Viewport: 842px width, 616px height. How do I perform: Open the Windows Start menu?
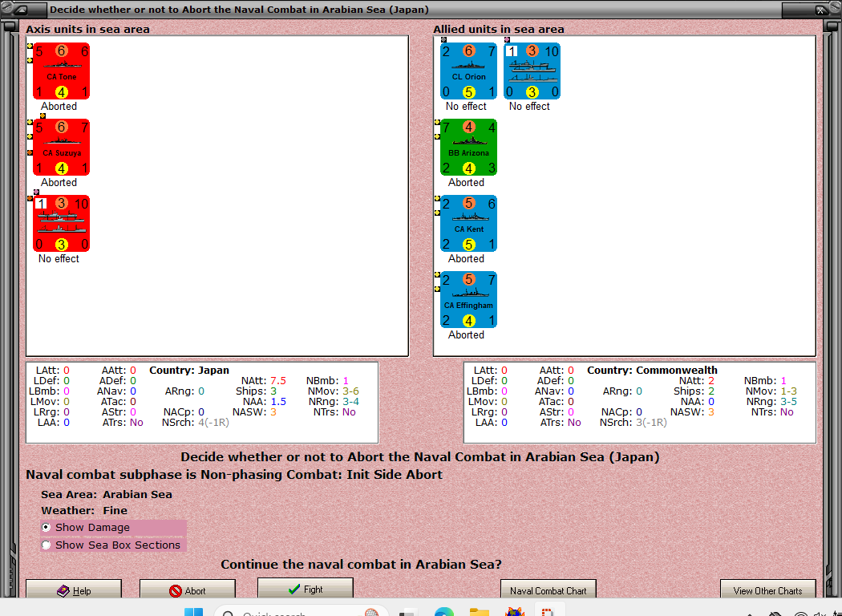tap(194, 612)
